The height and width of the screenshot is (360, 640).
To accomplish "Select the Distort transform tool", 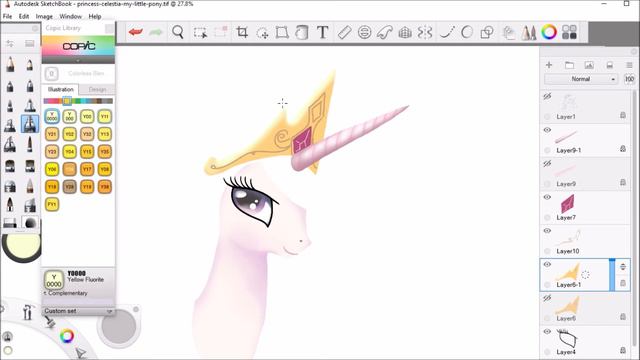I will click(x=282, y=32).
